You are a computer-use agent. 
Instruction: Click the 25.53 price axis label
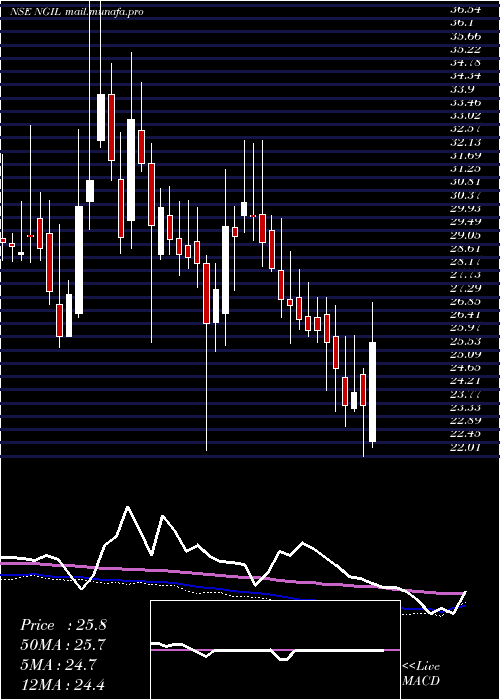pos(465,341)
